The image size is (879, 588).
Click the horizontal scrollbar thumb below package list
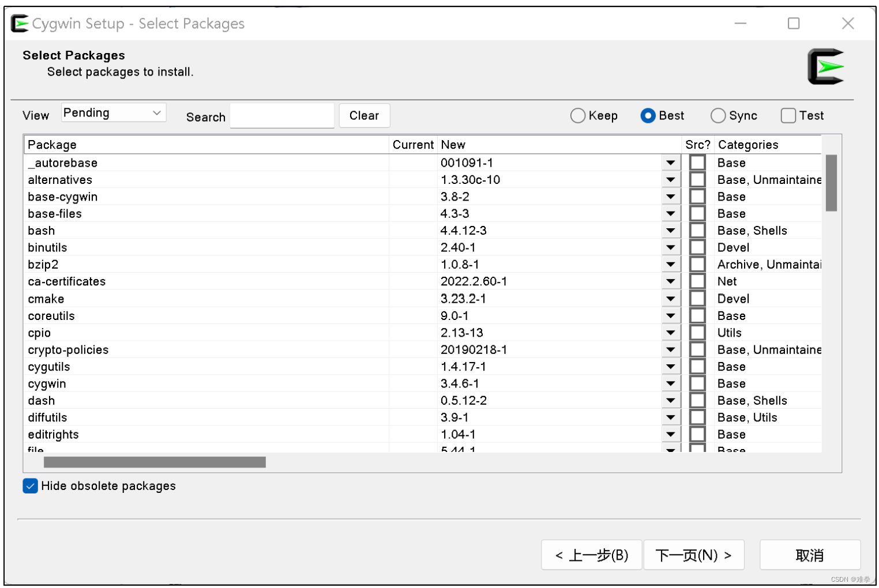[x=155, y=462]
